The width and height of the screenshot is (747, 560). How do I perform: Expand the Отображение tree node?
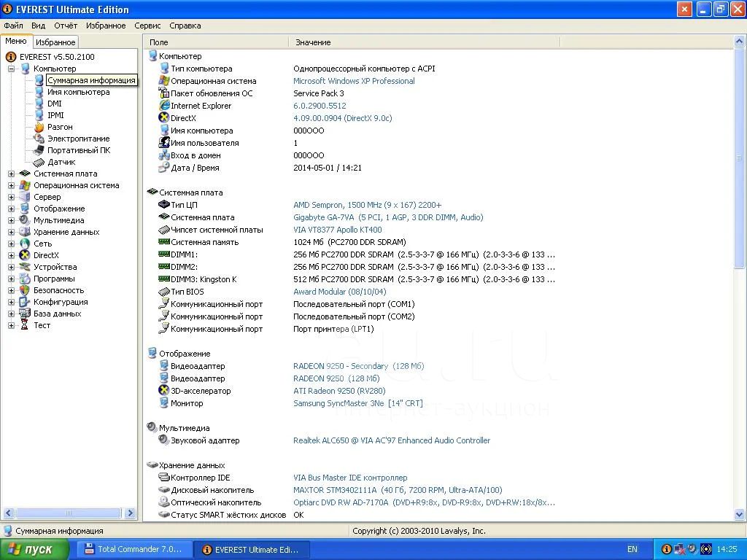[x=11, y=209]
